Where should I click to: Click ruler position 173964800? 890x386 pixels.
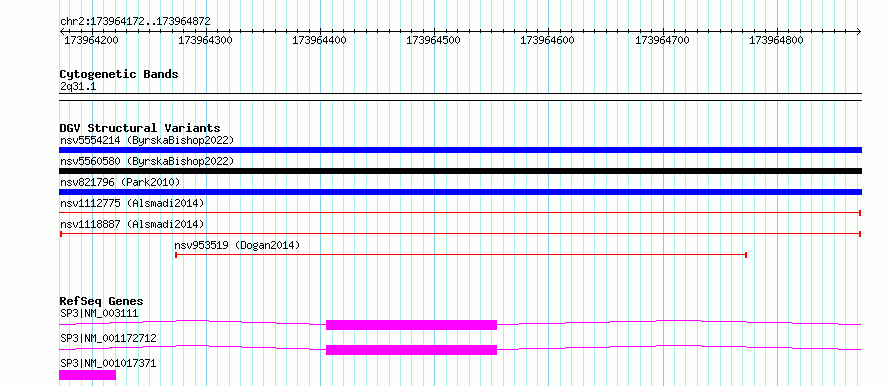[776, 40]
